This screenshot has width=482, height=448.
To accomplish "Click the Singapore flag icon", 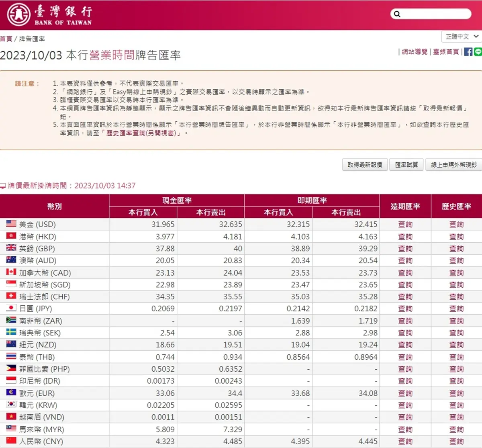I will (x=11, y=284).
